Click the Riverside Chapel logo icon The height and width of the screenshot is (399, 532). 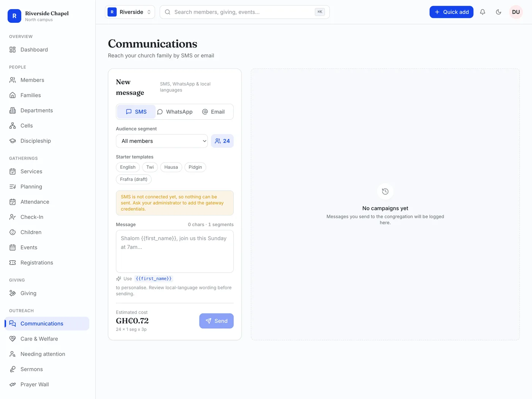(x=14, y=16)
